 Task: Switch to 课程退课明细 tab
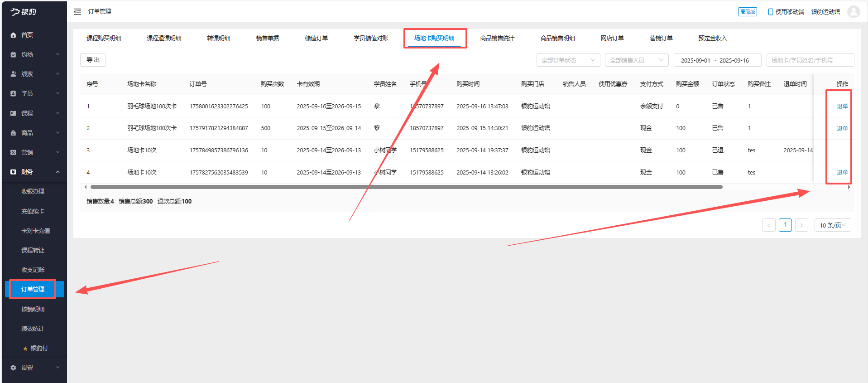(x=164, y=38)
